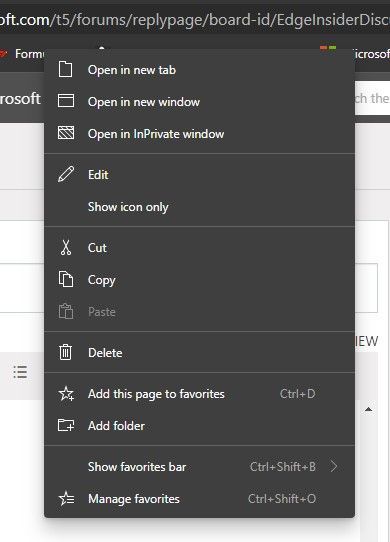The image size is (390, 542).
Task: Click the trash can Delete icon
Action: (x=65, y=352)
